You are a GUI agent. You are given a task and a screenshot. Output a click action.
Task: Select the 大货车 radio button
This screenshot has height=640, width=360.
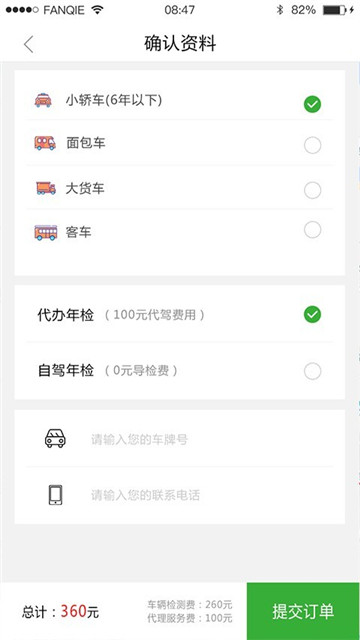[x=312, y=190]
